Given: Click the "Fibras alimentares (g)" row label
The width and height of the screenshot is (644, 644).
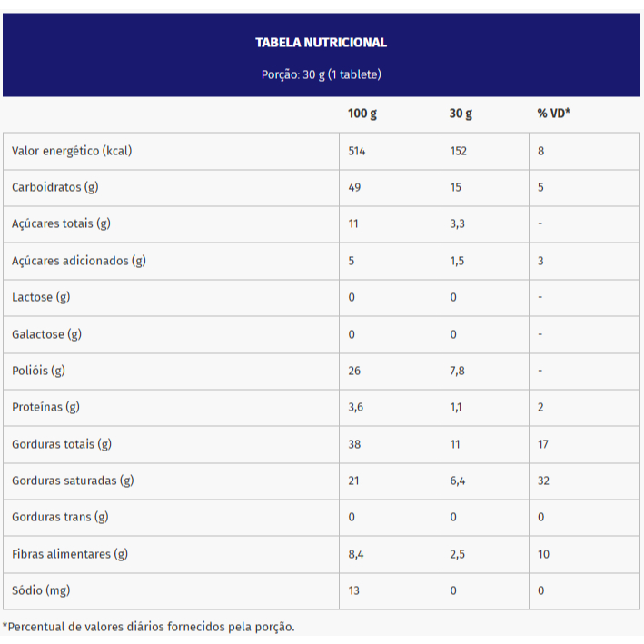Looking at the screenshot, I should tap(69, 554).
